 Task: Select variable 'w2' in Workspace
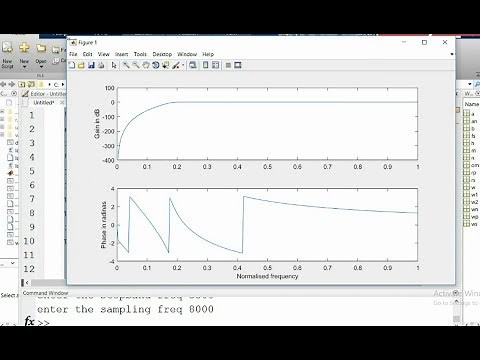[471, 202]
